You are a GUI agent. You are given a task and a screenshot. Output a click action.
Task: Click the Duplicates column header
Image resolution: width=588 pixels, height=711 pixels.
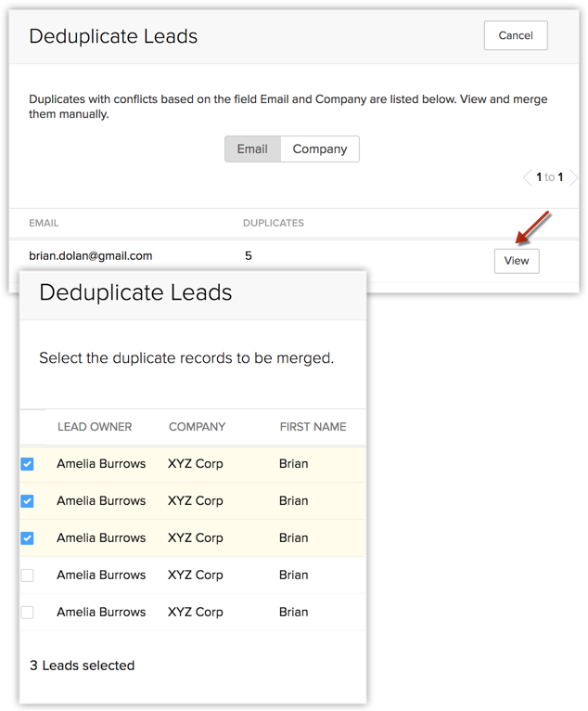point(273,223)
